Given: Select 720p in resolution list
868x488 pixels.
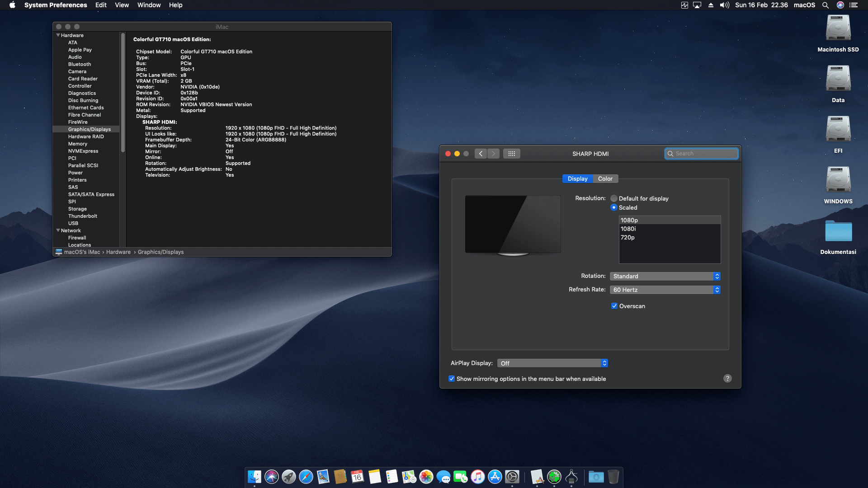Looking at the screenshot, I should (670, 237).
